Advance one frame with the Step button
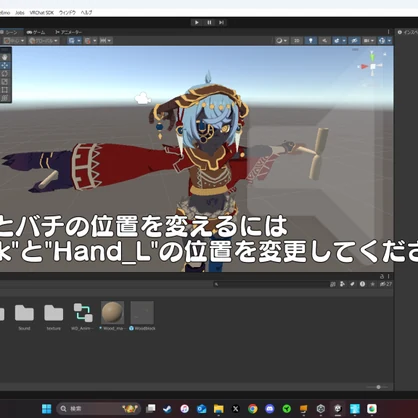Viewport: 418px width, 418px height. click(x=221, y=22)
